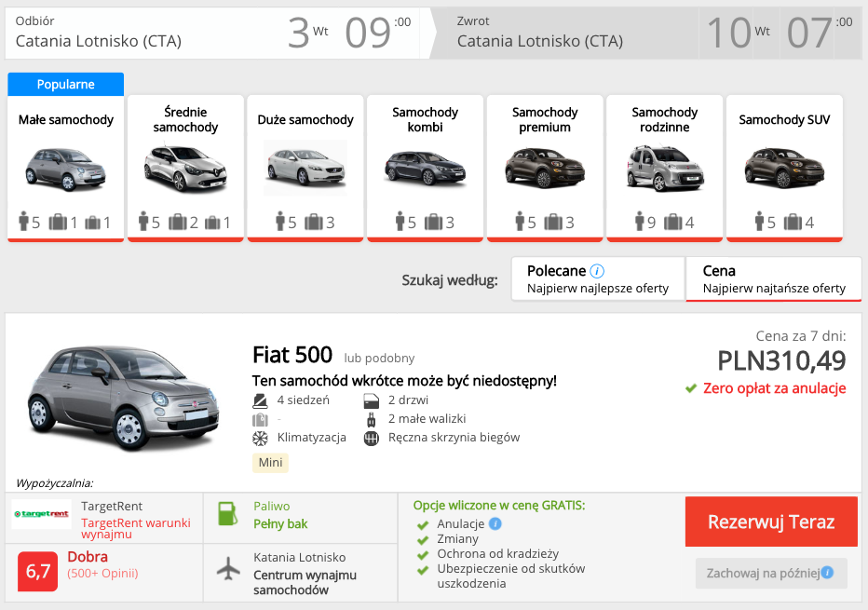Click the checkmark beside Ochrona od kradzieży
868x610 pixels.
[423, 555]
